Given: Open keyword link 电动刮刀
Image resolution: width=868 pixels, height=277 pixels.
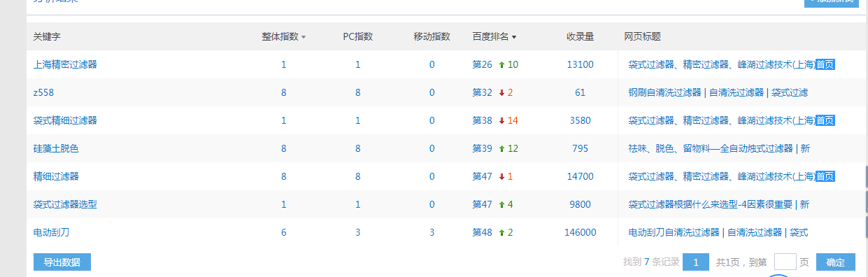Looking at the screenshot, I should click(x=51, y=232).
